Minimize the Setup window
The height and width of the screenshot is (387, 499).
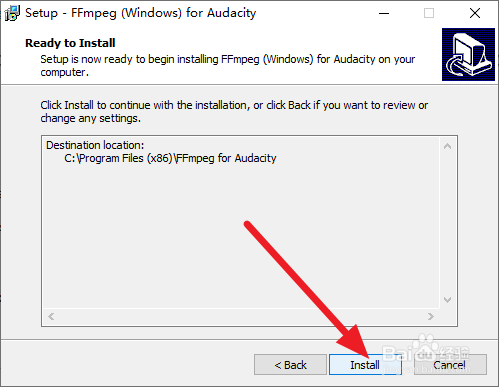tap(384, 13)
